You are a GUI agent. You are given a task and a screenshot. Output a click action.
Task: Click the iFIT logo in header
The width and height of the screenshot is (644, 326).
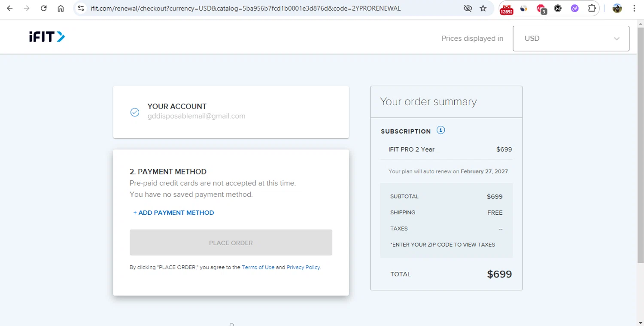coord(47,37)
